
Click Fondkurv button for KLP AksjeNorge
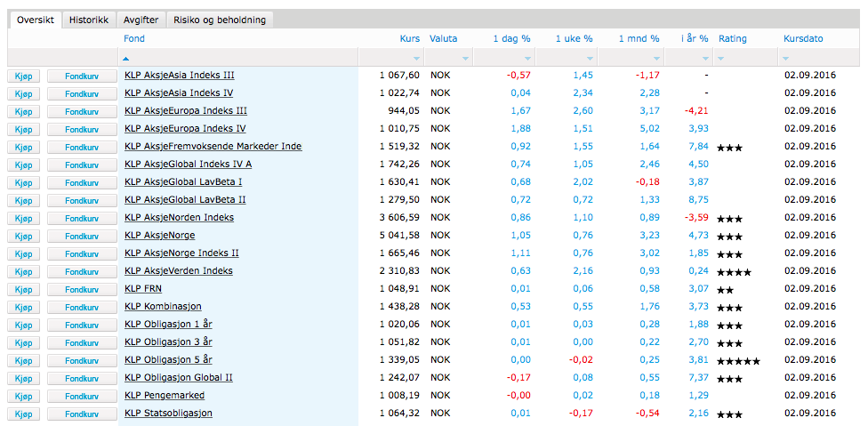click(x=82, y=237)
